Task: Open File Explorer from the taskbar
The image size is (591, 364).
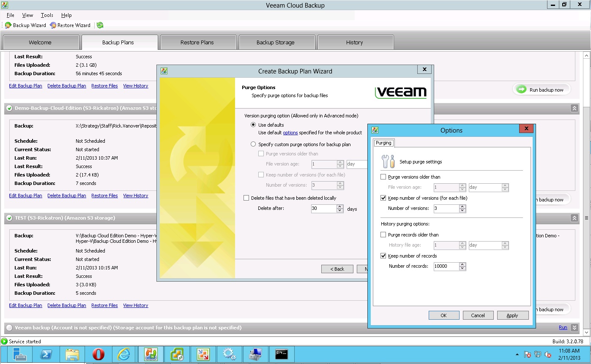Action: (72, 354)
